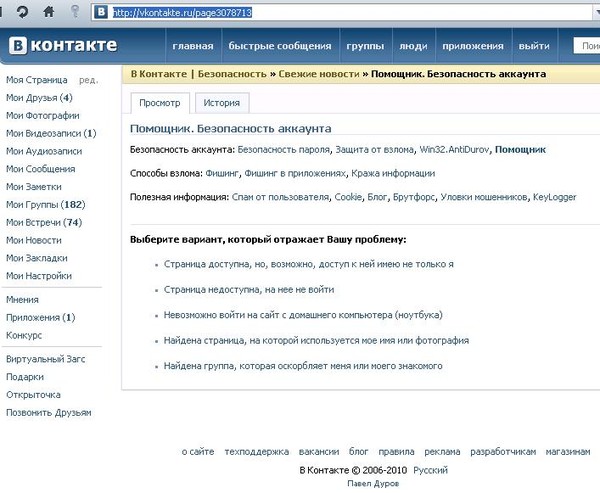This screenshot has height=493, width=600.
Task: Open Кража информации link
Action: click(x=393, y=173)
